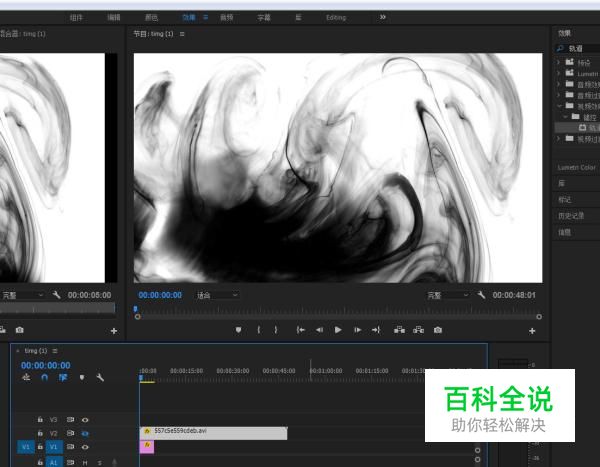
Task: Export frame from source monitor camera icon
Action: click(20, 330)
